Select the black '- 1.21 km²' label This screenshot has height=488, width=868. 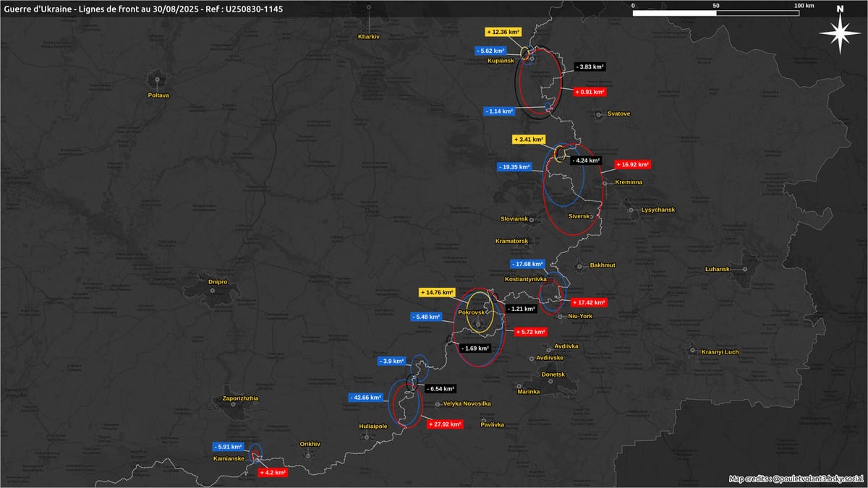pyautogui.click(x=521, y=309)
